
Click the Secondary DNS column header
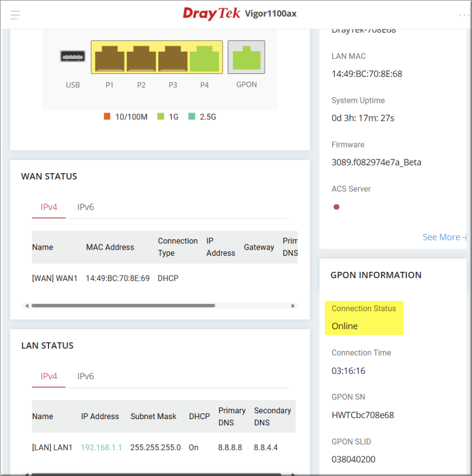(x=273, y=417)
